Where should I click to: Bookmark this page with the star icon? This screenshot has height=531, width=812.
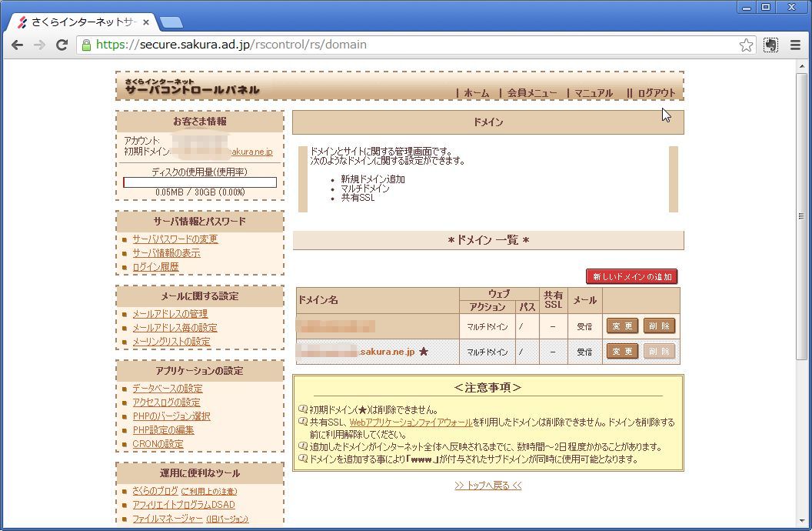coord(746,45)
